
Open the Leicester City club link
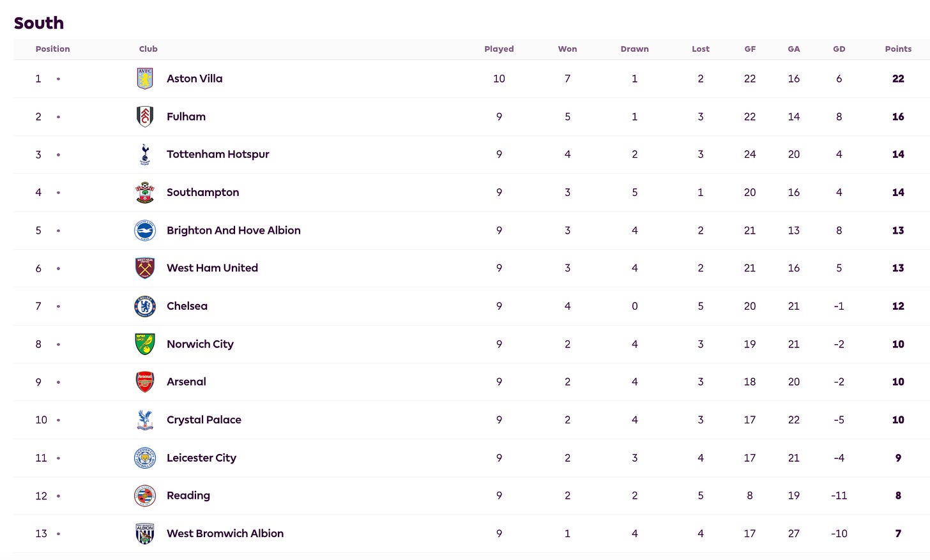[201, 458]
